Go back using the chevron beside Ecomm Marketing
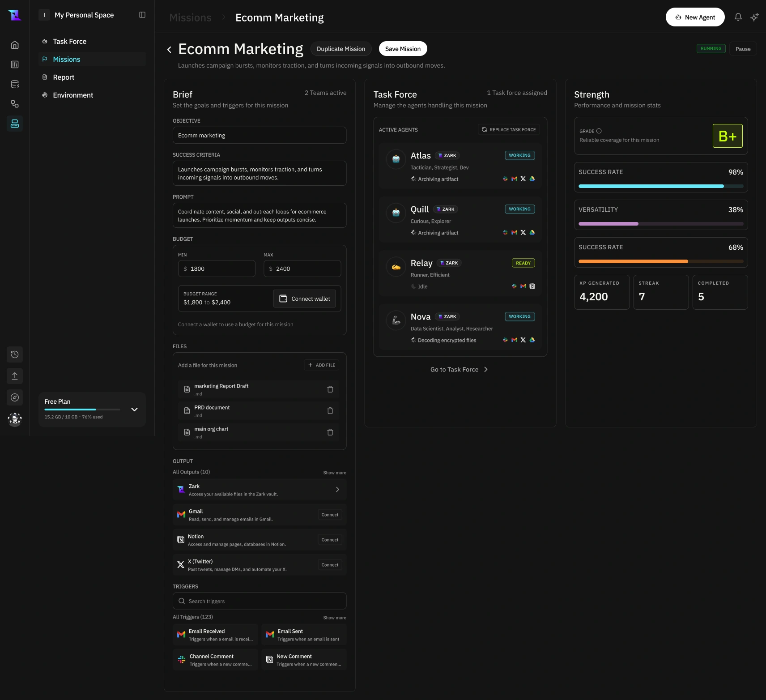766x700 pixels. click(x=169, y=50)
